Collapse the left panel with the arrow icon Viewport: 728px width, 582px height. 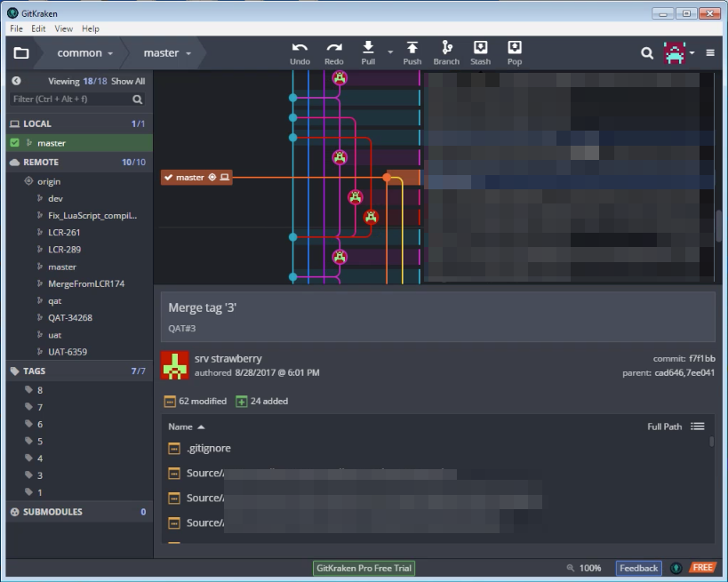point(16,81)
